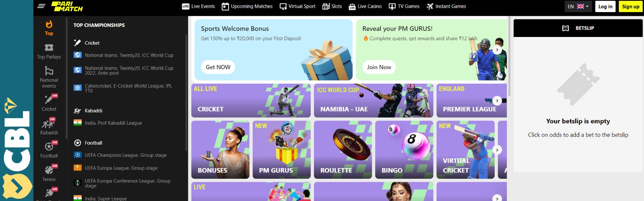Show more game tiles with next arrow
Image resolution: width=644 pixels, height=201 pixels.
(x=497, y=150)
